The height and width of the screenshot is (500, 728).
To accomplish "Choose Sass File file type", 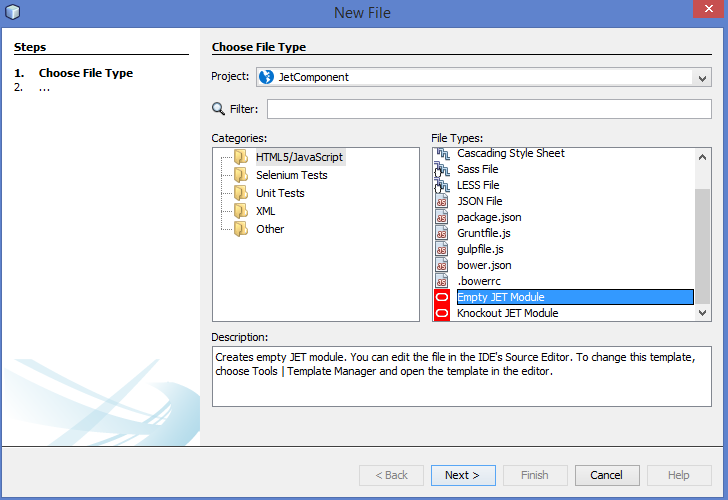I will 477,169.
